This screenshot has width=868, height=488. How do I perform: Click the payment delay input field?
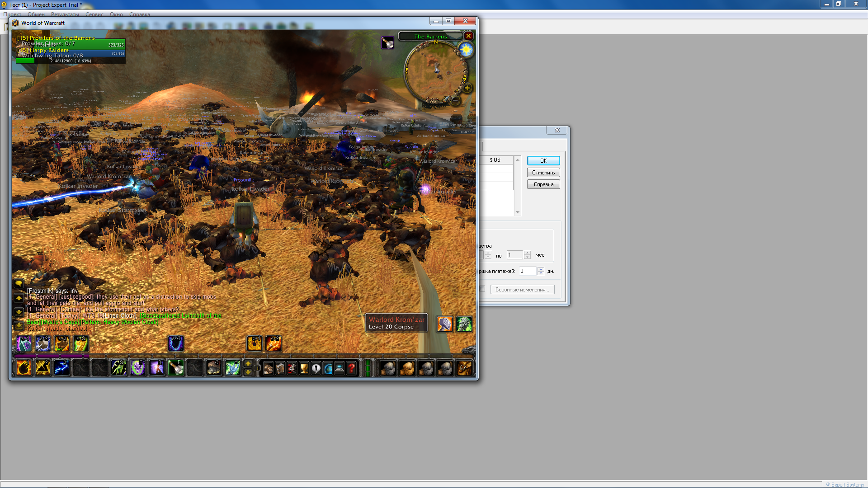[x=527, y=271]
